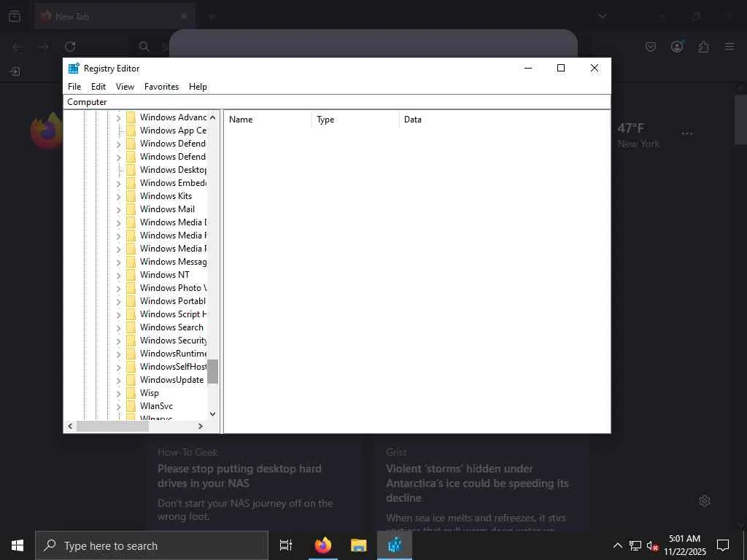Open File Explorer from the taskbar

(359, 545)
